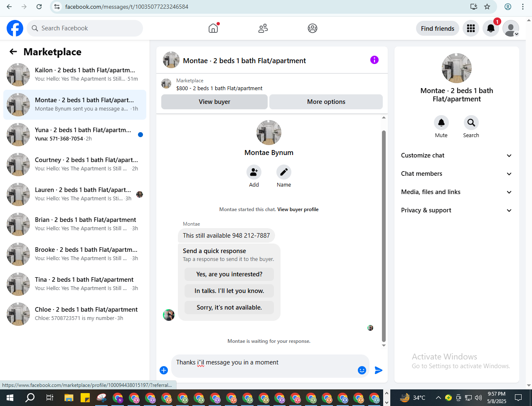Bookmark this page with star icon
This screenshot has width=532, height=406.
[x=487, y=7]
